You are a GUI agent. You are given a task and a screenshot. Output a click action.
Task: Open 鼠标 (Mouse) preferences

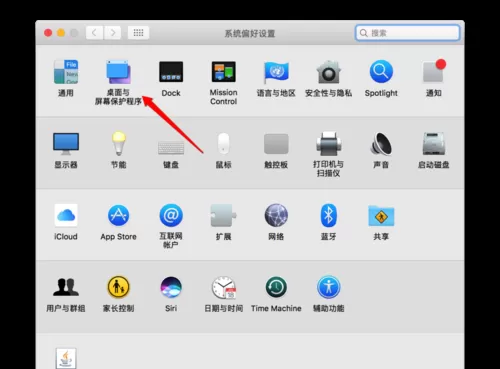(x=224, y=144)
